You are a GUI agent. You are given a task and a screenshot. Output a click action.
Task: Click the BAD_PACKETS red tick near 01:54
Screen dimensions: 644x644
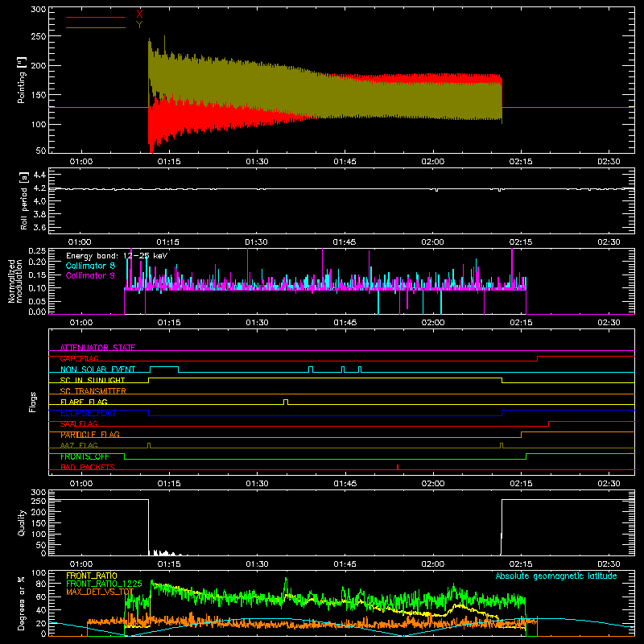398,467
